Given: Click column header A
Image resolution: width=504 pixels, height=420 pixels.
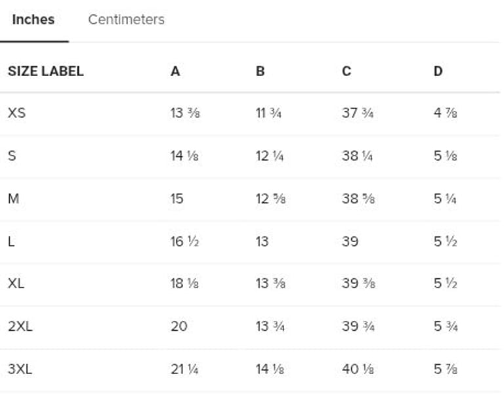Looking at the screenshot, I should (x=175, y=71).
